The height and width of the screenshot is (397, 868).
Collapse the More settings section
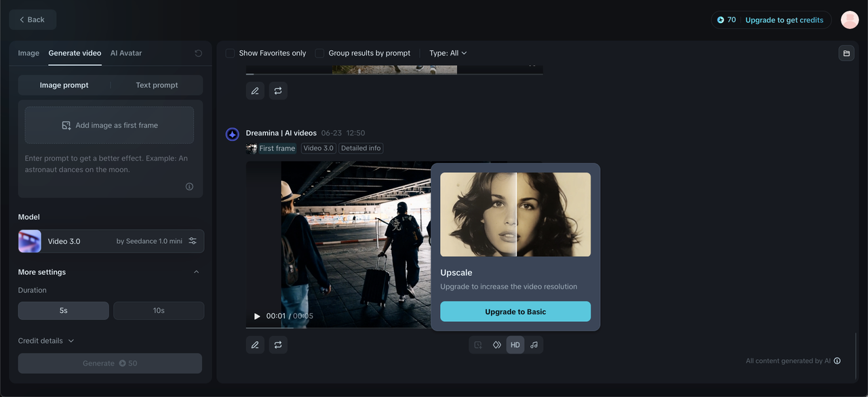197,272
